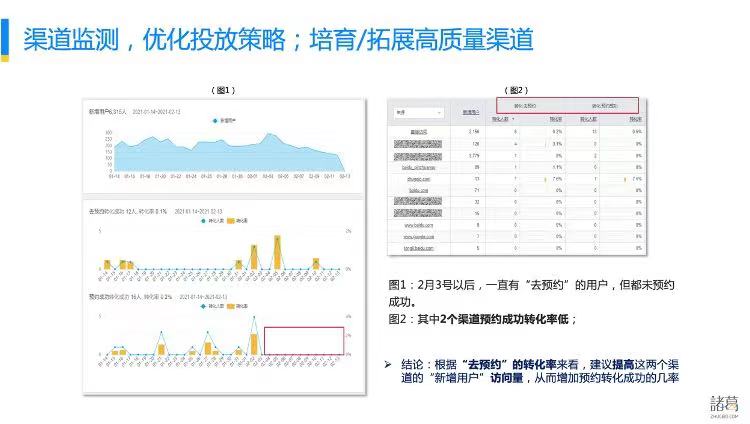Select the conclusion paragraph starting 结论：根据
The image size is (750, 424).
[539, 371]
